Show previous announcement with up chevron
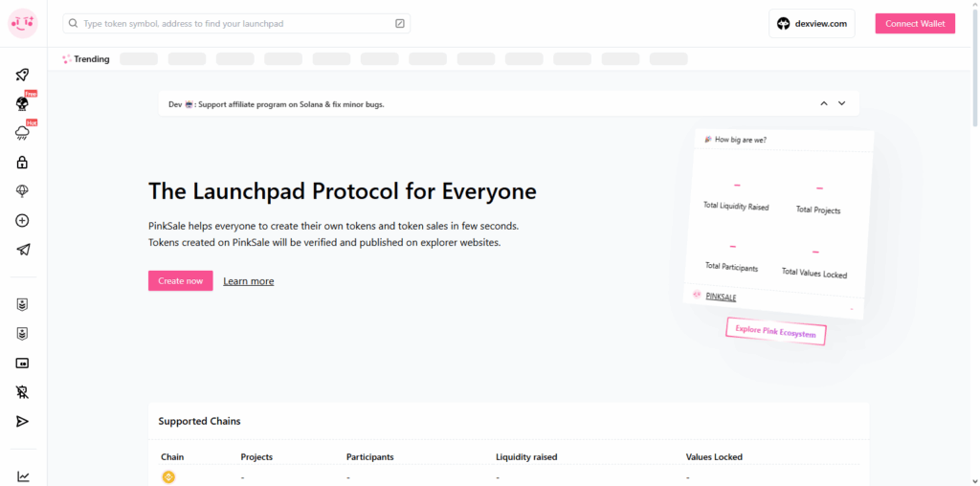The width and height of the screenshot is (980, 486). (823, 103)
